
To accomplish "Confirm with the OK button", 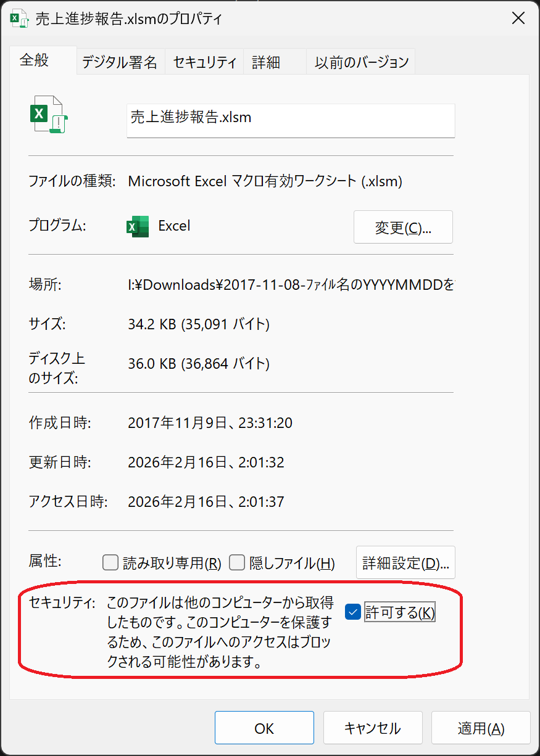I will (x=264, y=728).
